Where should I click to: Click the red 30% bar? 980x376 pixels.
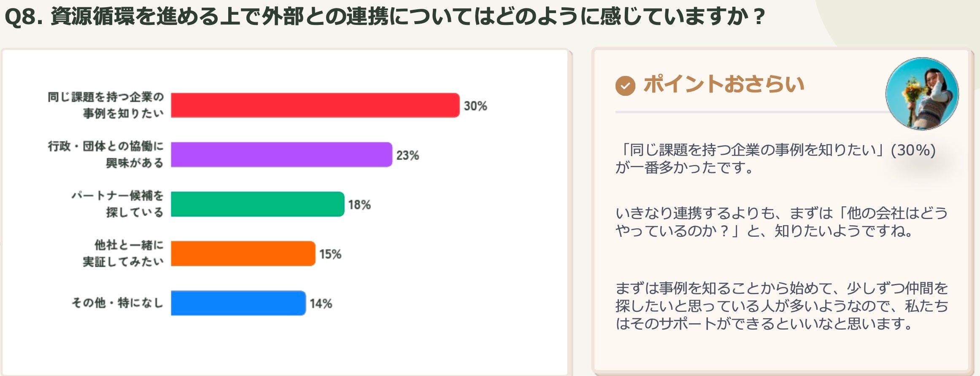pos(315,105)
